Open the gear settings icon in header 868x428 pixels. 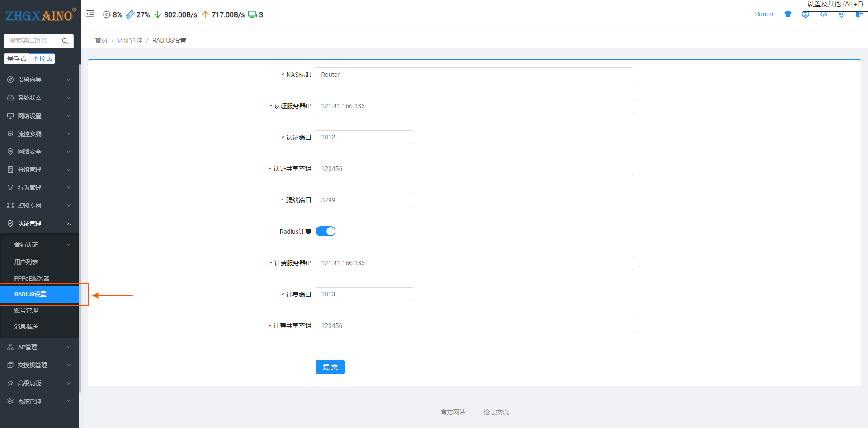(841, 14)
